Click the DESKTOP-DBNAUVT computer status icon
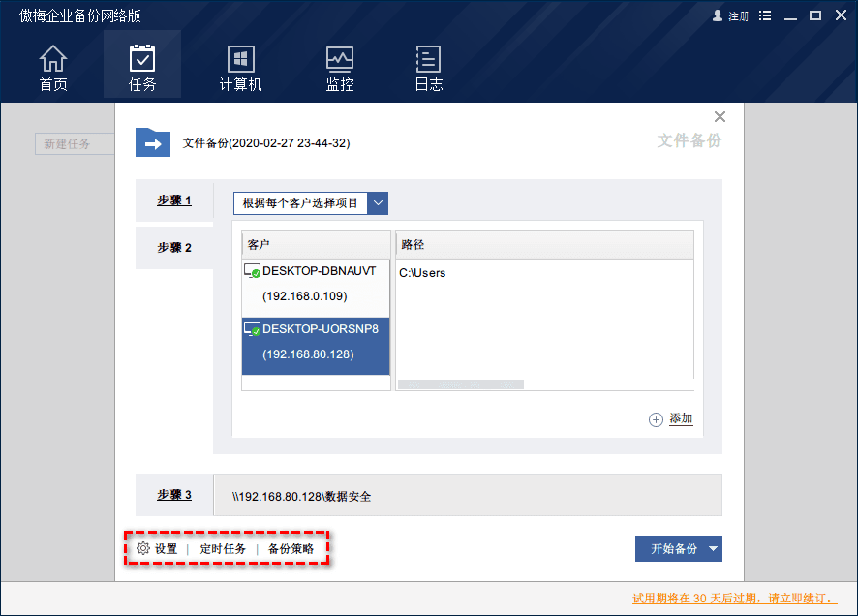 [x=252, y=271]
